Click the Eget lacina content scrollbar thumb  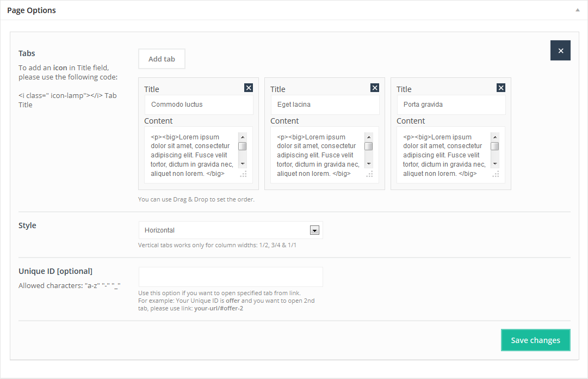[369, 146]
